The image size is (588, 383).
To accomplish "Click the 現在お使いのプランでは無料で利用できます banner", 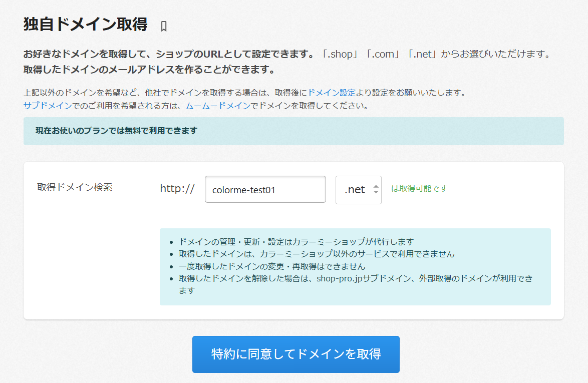I will pos(293,131).
